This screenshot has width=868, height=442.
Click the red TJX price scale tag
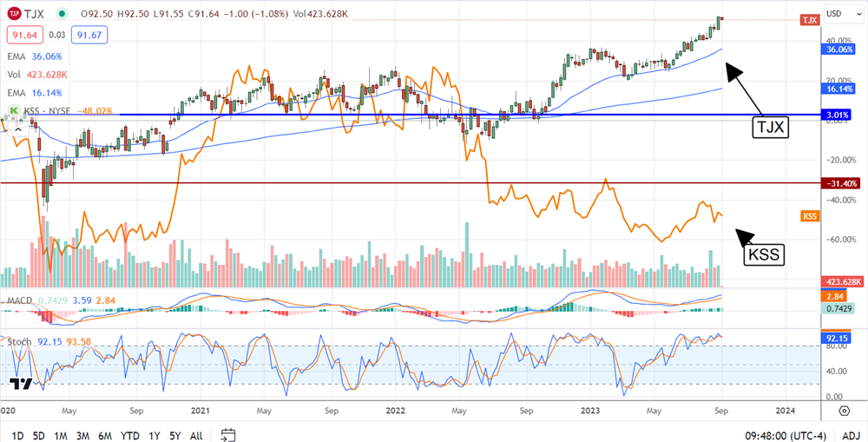click(810, 19)
